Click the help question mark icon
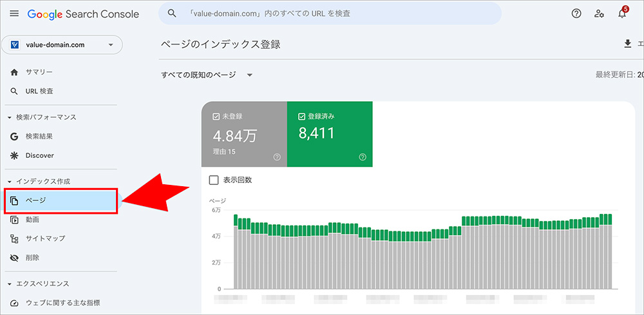Image resolution: width=644 pixels, height=315 pixels. coord(576,14)
